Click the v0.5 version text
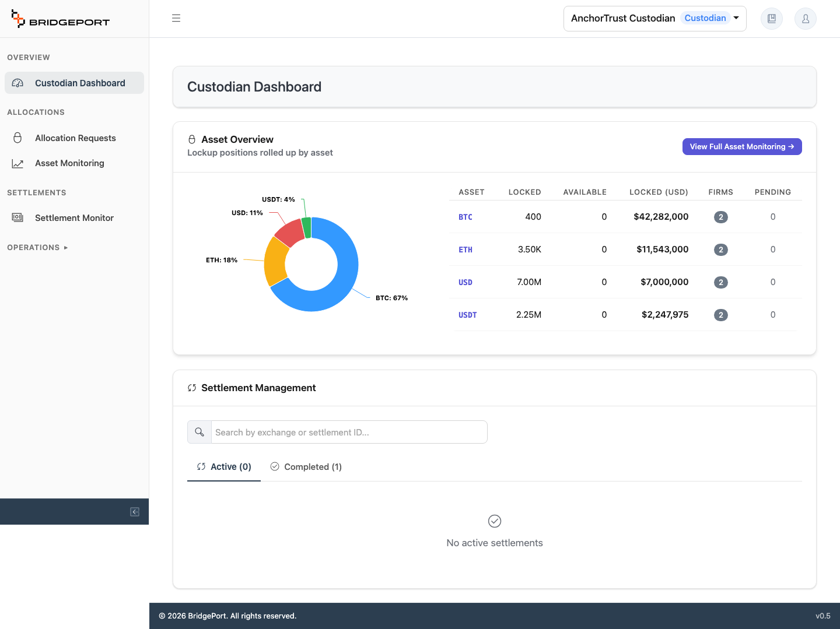Viewport: 840px width, 629px height. tap(823, 616)
